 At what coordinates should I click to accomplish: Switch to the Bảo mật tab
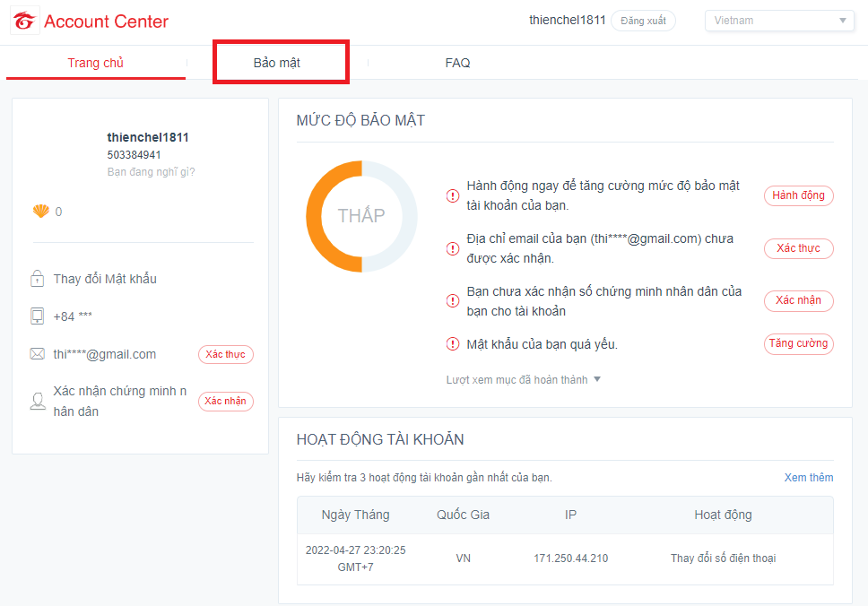[x=281, y=62]
